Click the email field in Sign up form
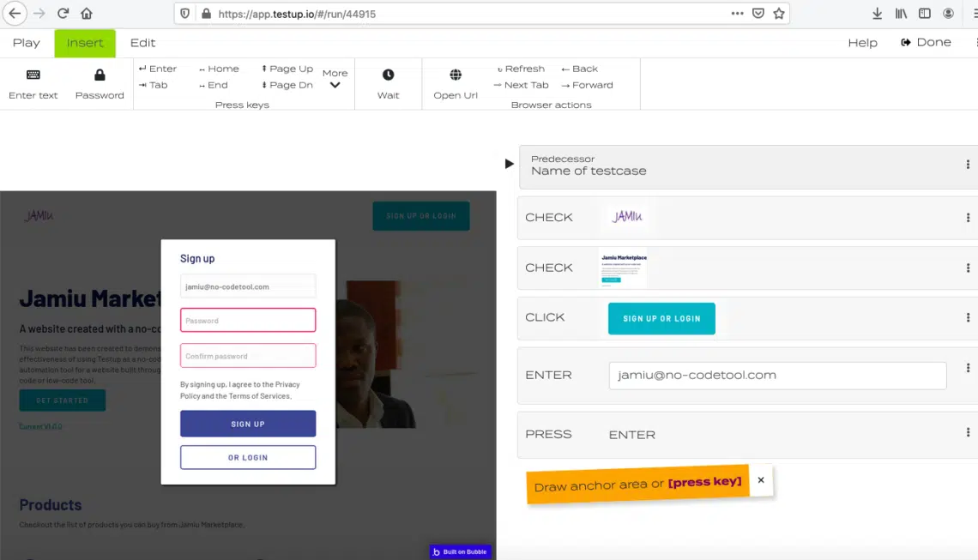This screenshot has width=978, height=560. coord(248,286)
